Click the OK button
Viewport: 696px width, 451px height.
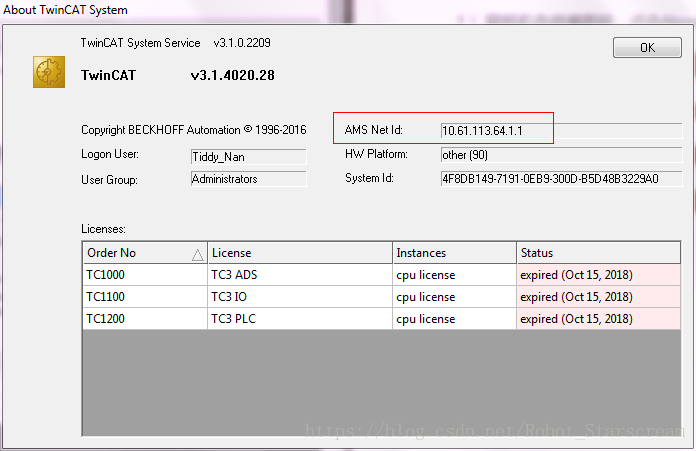coord(647,47)
